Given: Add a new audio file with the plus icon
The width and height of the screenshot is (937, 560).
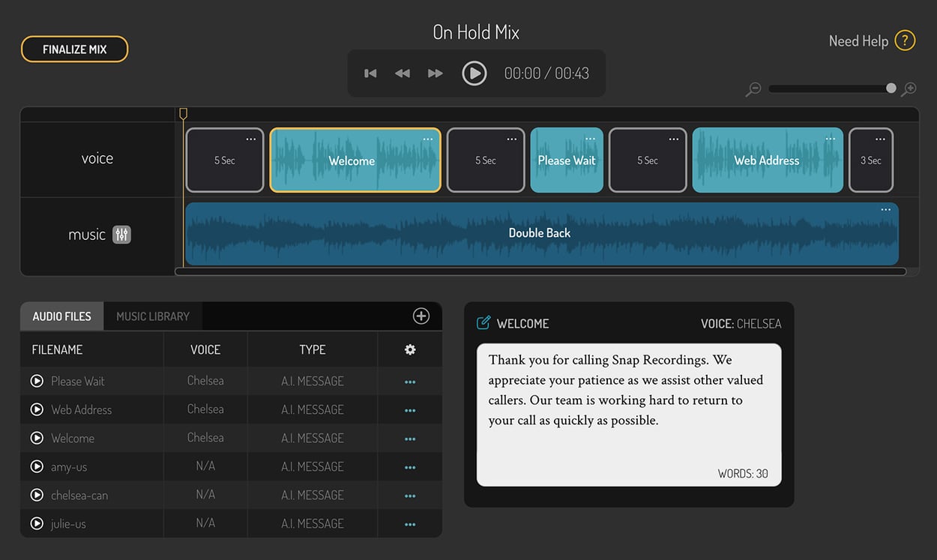Looking at the screenshot, I should pyautogui.click(x=421, y=316).
